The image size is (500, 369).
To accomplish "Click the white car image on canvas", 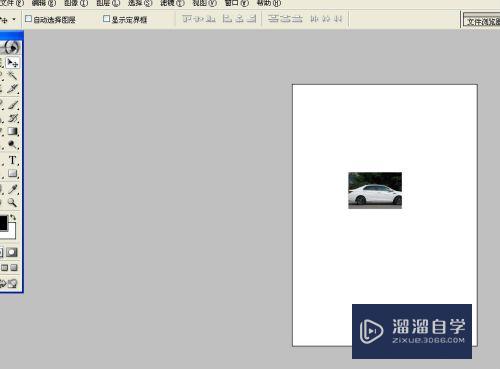I will 375,190.
